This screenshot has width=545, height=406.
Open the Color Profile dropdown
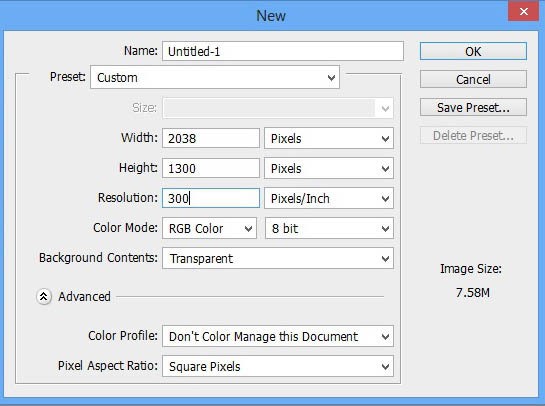278,336
